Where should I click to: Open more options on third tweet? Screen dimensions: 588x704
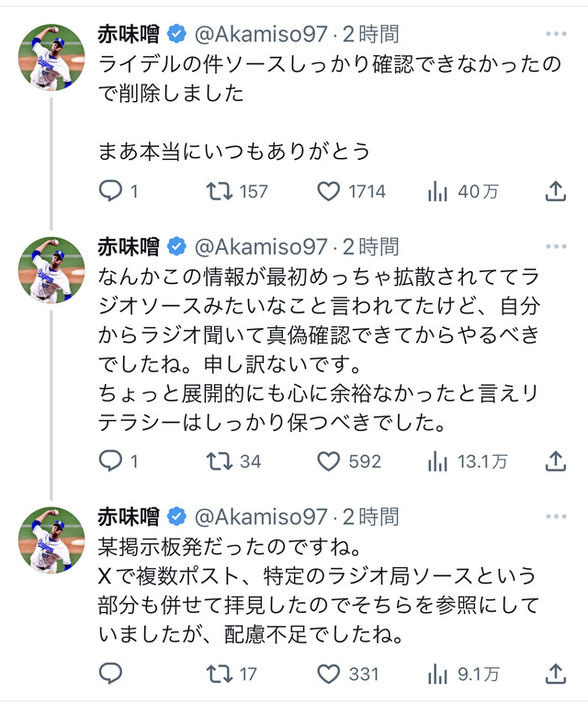click(x=556, y=516)
